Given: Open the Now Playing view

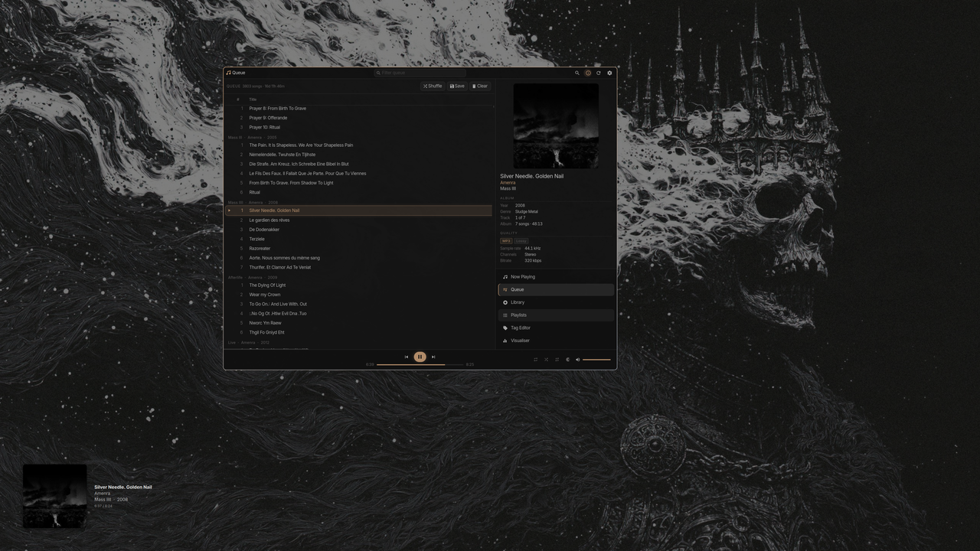Looking at the screenshot, I should pos(556,277).
